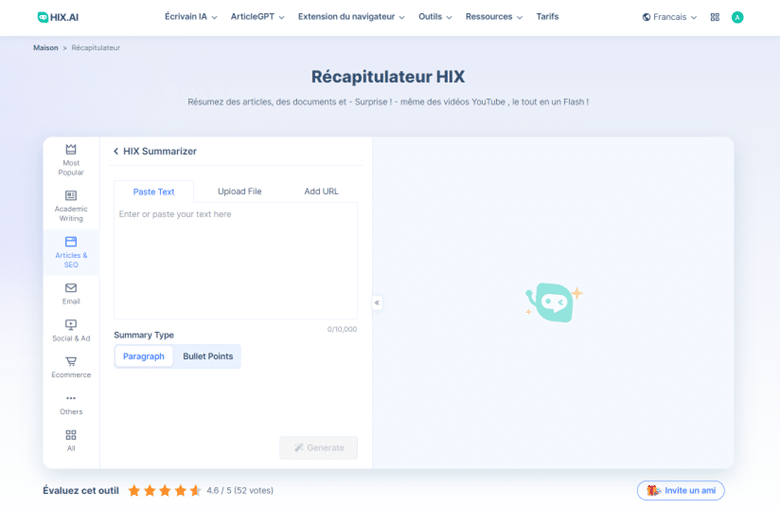Click into the paste text area
Image resolution: width=780 pixels, height=510 pixels.
pyautogui.click(x=235, y=261)
